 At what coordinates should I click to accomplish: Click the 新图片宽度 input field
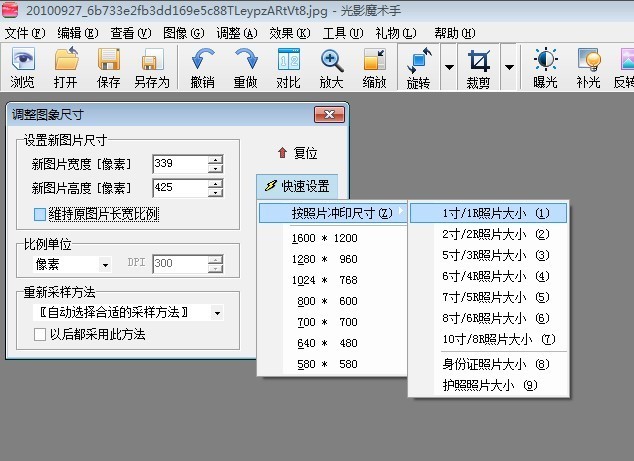point(180,164)
